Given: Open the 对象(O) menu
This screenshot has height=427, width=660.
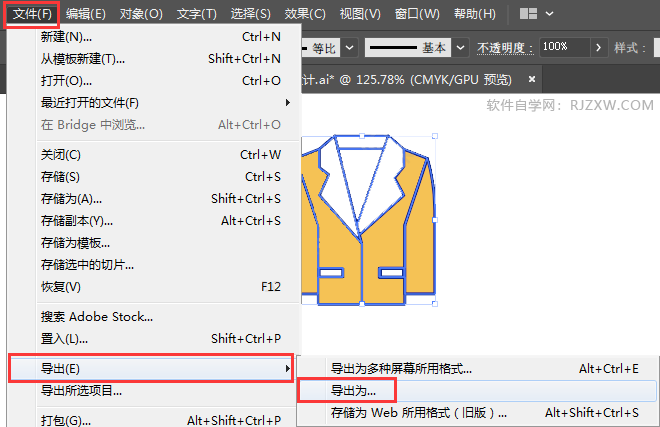Looking at the screenshot, I should coord(141,14).
